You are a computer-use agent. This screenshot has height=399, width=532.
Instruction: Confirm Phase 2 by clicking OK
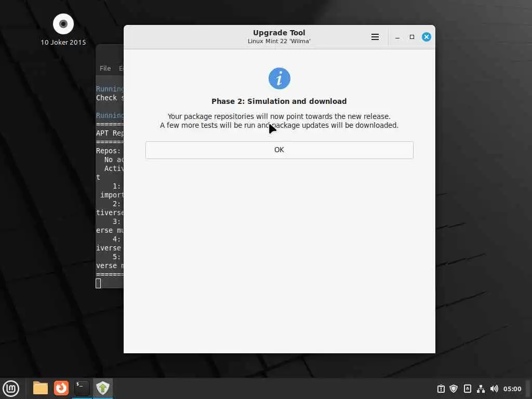tap(279, 150)
